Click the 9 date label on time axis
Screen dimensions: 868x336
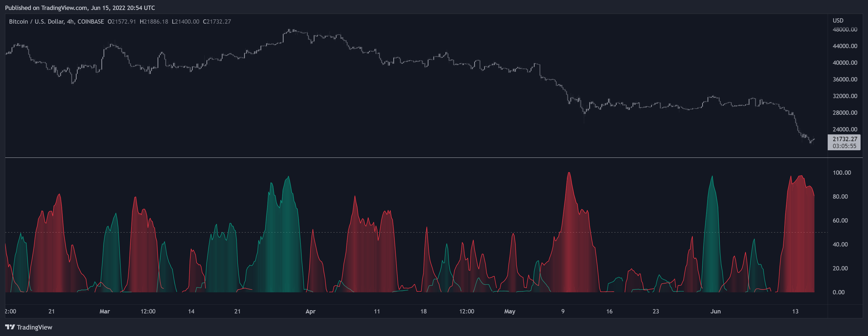click(x=563, y=311)
